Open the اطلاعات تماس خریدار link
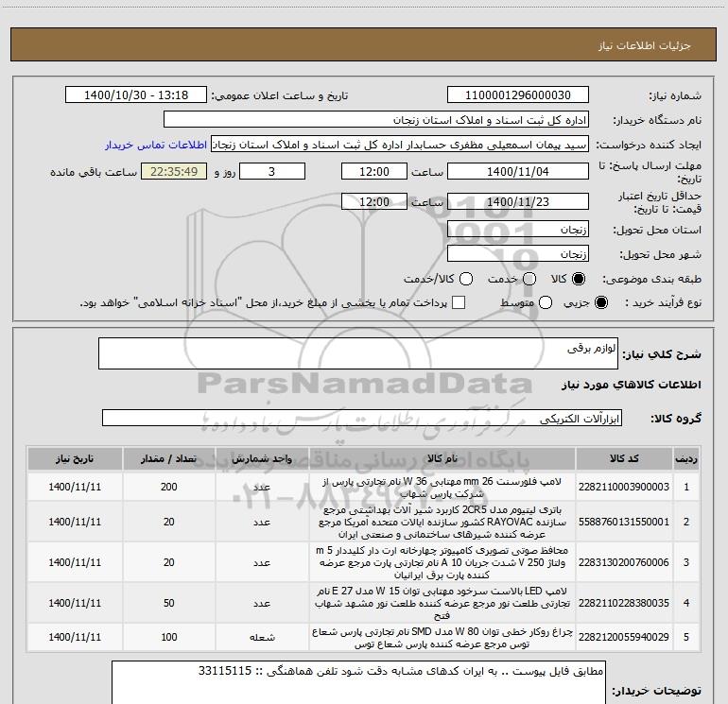The image size is (728, 704). [x=156, y=145]
